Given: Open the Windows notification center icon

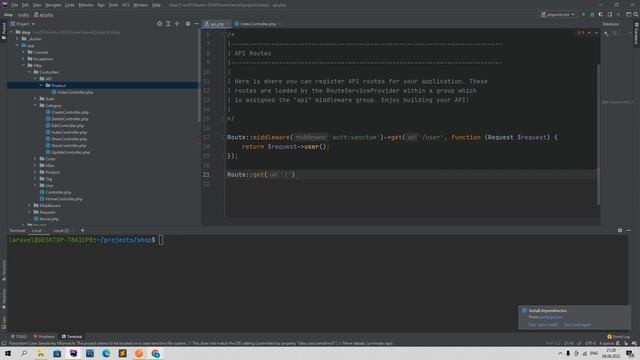Looking at the screenshot, I should pos(630,353).
